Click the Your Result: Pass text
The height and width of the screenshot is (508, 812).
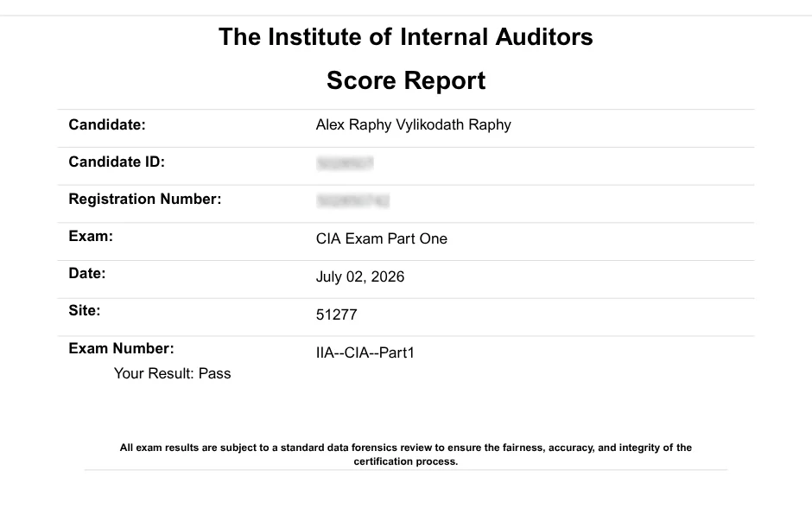(173, 373)
